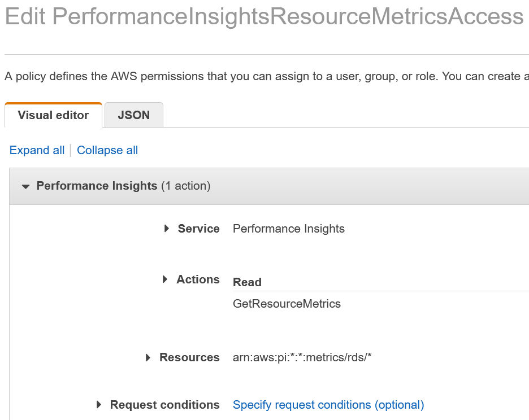Collapse the Performance Insights section triangle
The width and height of the screenshot is (529, 420).
pyautogui.click(x=25, y=186)
